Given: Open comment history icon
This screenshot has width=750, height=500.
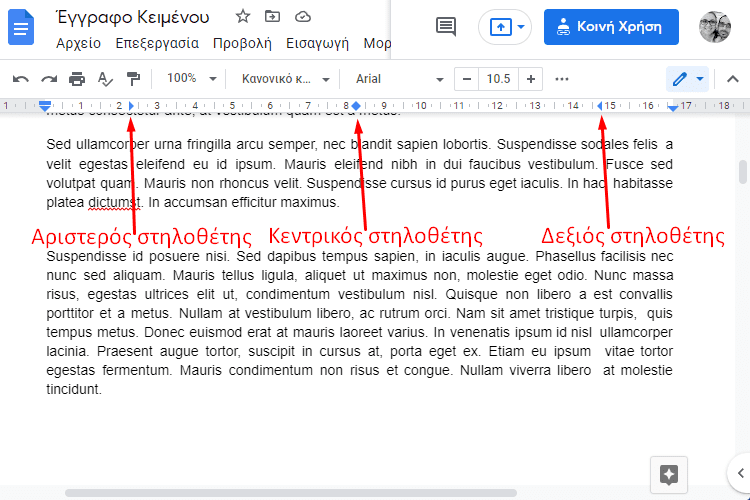Looking at the screenshot, I should 446,27.
